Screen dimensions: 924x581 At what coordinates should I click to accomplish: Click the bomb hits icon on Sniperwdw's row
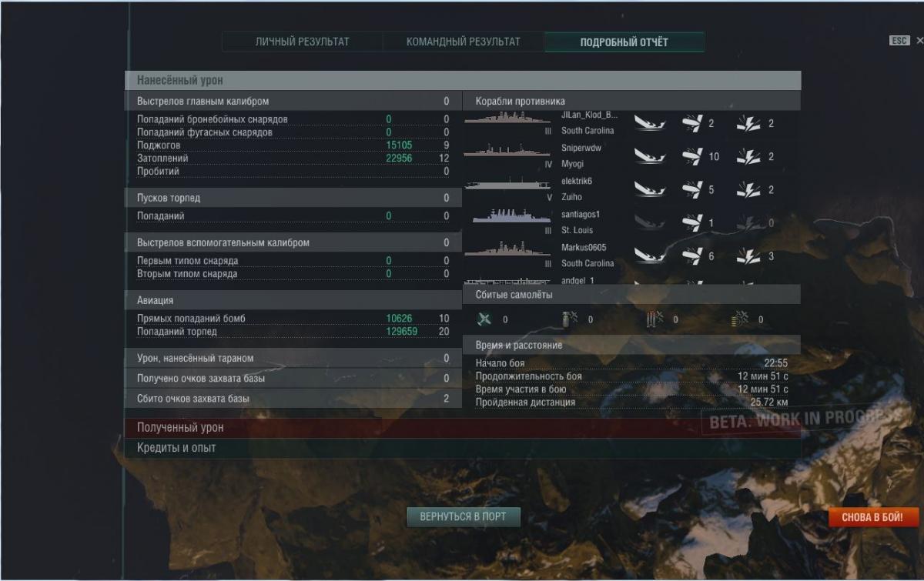[x=691, y=156]
